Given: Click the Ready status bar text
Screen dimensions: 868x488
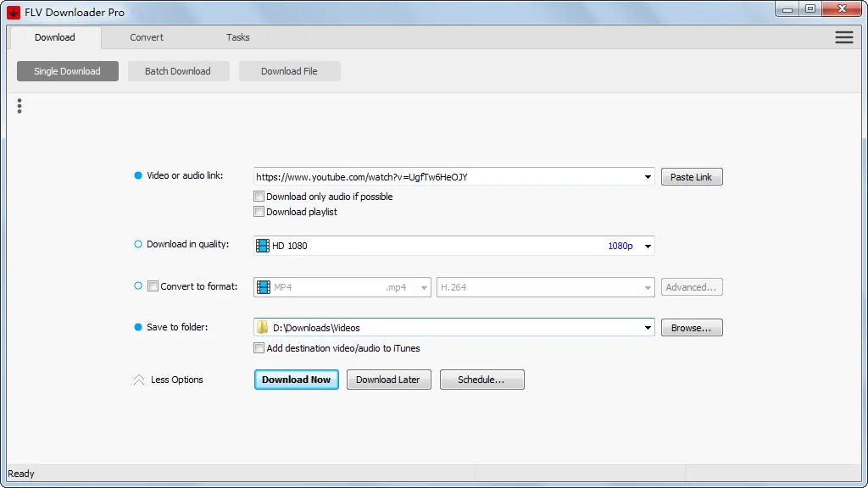Looking at the screenshot, I should point(21,474).
